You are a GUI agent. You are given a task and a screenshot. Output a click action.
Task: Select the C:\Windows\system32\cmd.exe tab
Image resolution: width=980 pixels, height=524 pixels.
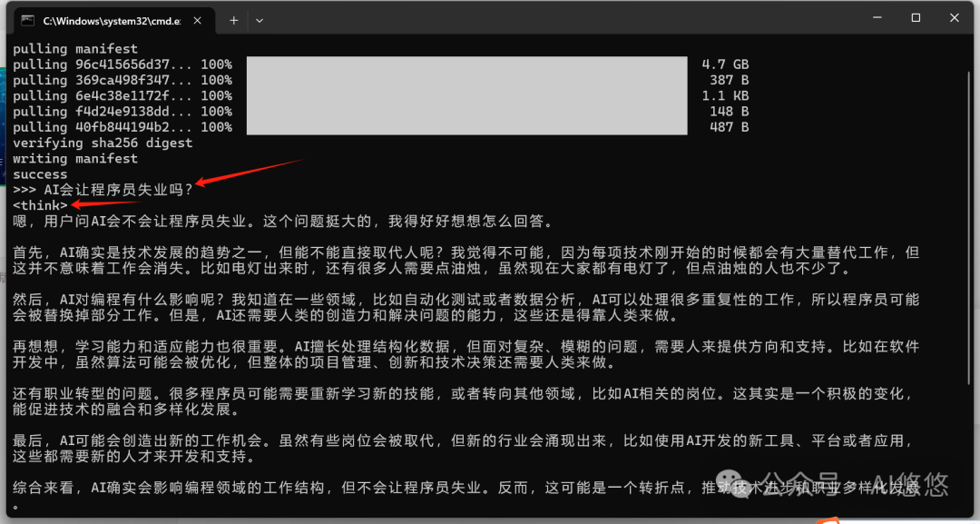pos(114,20)
